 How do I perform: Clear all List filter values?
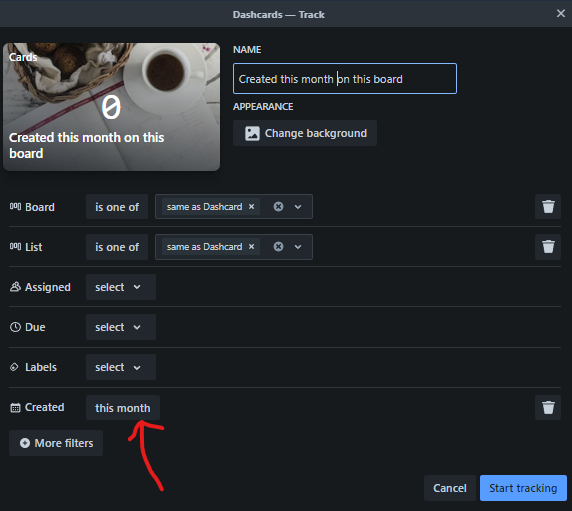[278, 247]
